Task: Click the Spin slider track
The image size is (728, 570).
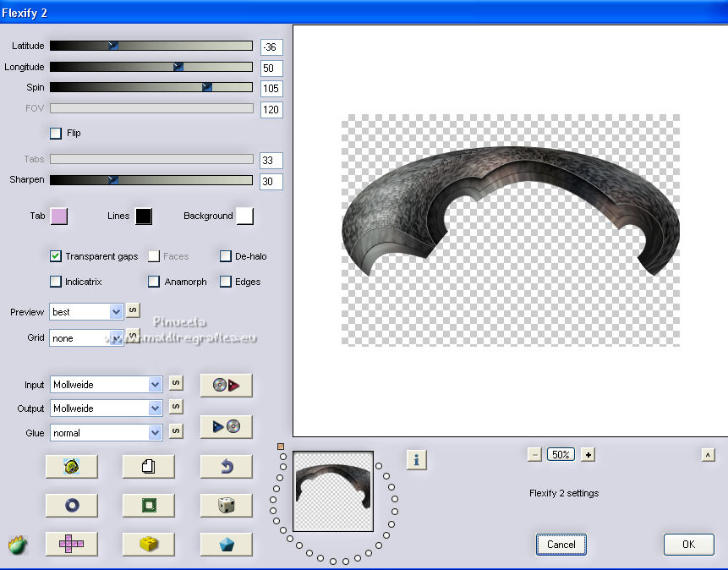Action: pyautogui.click(x=151, y=87)
